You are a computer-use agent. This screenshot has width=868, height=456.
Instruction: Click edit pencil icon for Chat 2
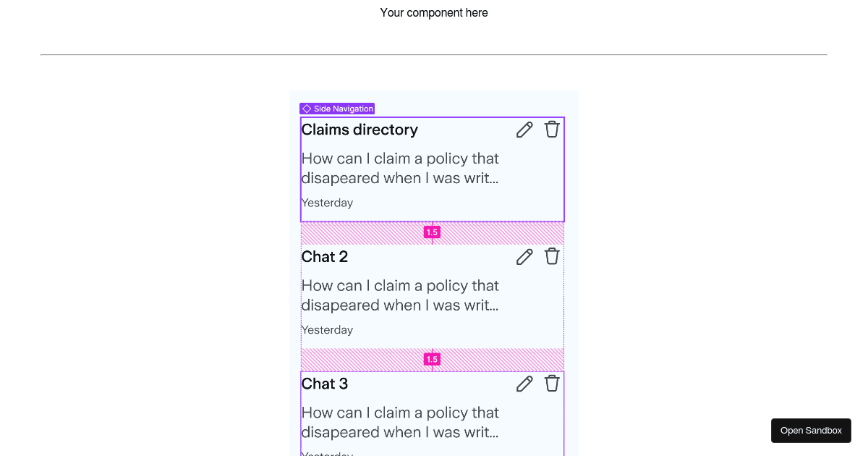(524, 256)
